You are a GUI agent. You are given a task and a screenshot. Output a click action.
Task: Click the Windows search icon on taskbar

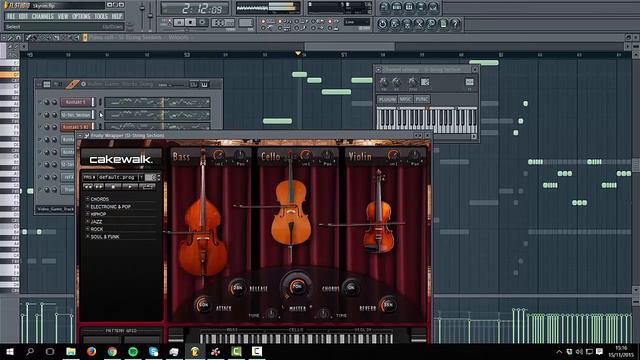[30, 351]
